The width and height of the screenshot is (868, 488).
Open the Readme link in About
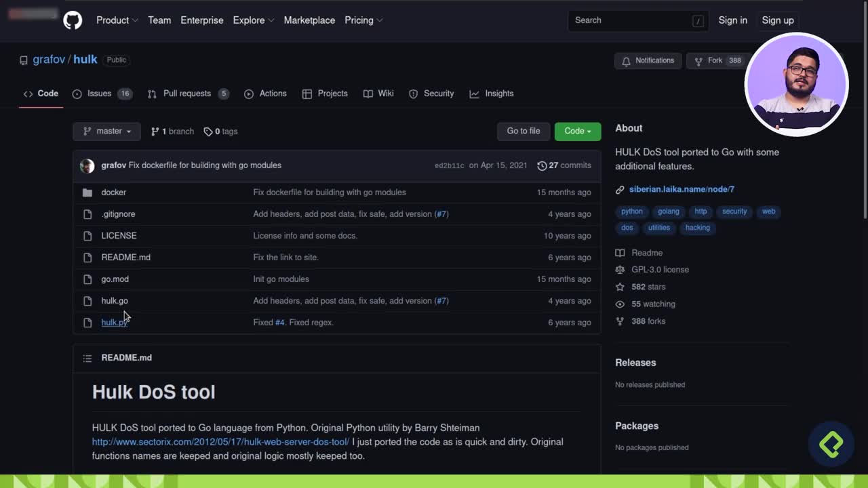tap(639, 253)
